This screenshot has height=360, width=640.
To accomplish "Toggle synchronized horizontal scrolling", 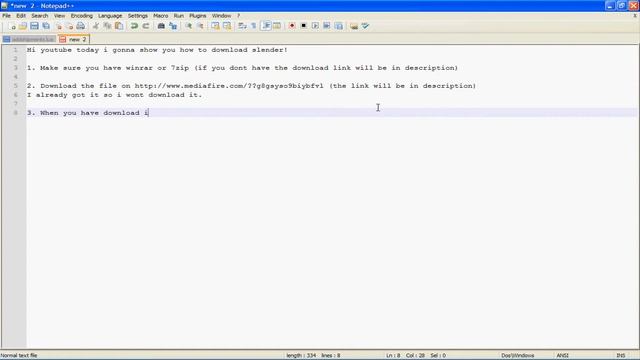I will [227, 26].
